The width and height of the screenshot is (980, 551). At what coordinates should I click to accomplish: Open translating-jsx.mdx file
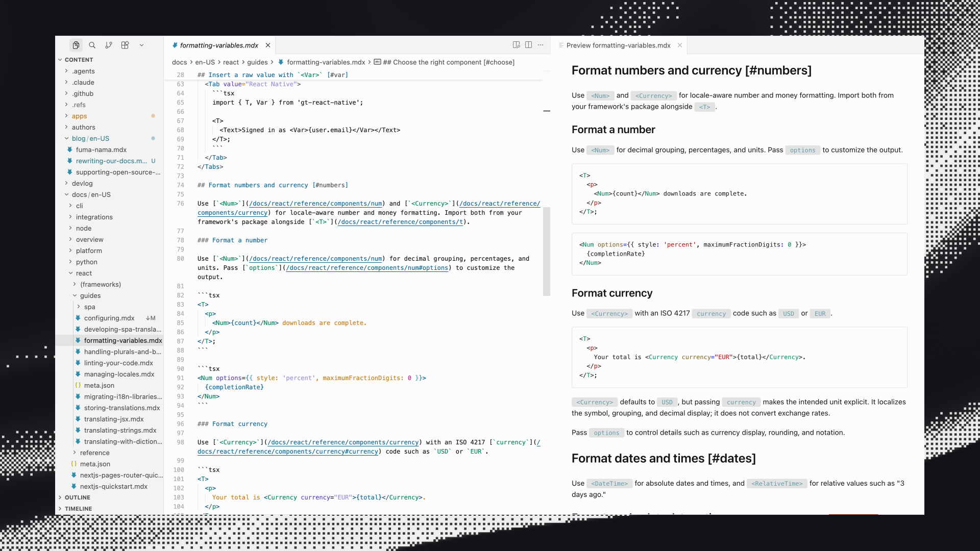(x=109, y=419)
